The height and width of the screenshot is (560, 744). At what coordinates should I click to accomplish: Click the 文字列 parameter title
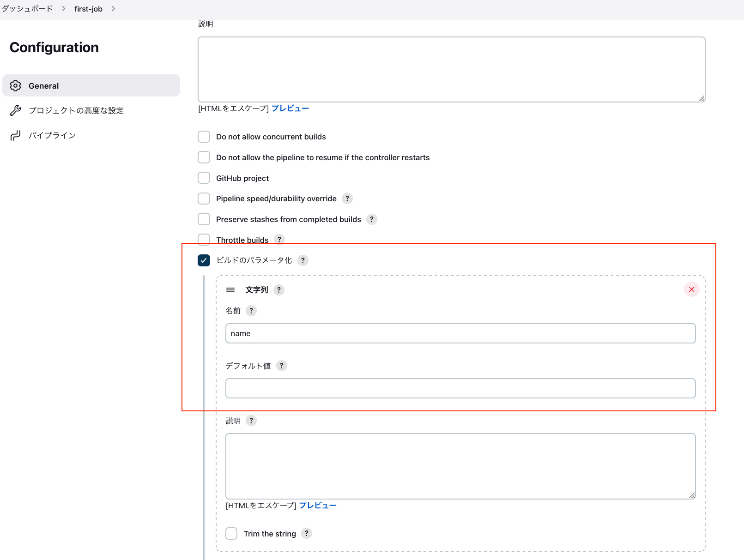click(x=256, y=290)
